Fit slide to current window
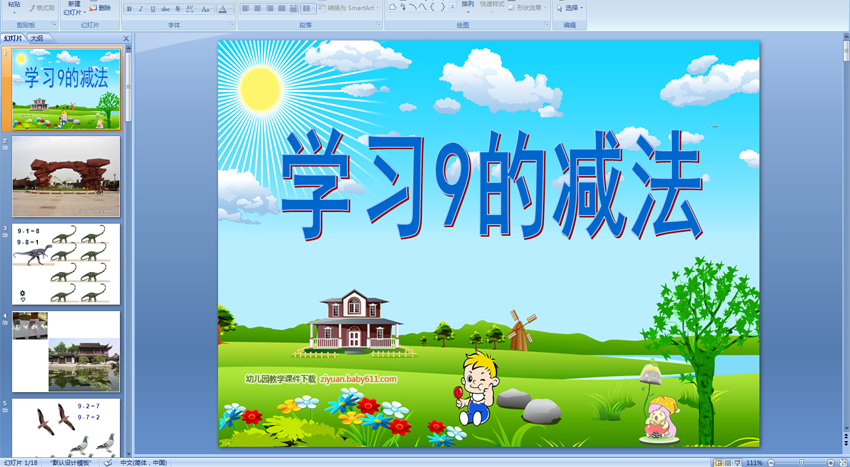 pos(841,463)
